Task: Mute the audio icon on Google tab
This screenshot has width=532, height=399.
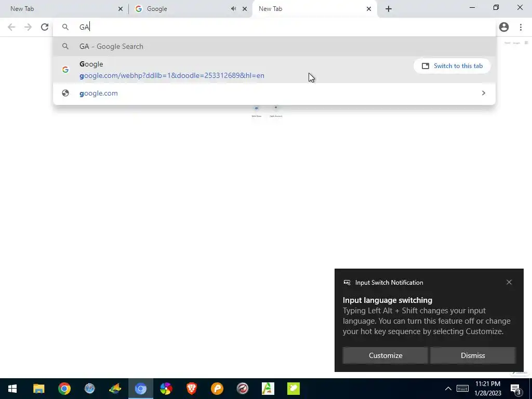Action: (233, 9)
